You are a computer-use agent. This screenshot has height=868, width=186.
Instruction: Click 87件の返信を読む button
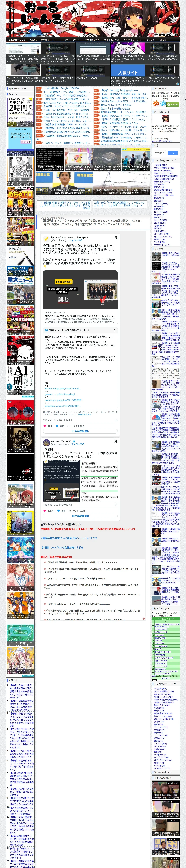(x=80, y=431)
